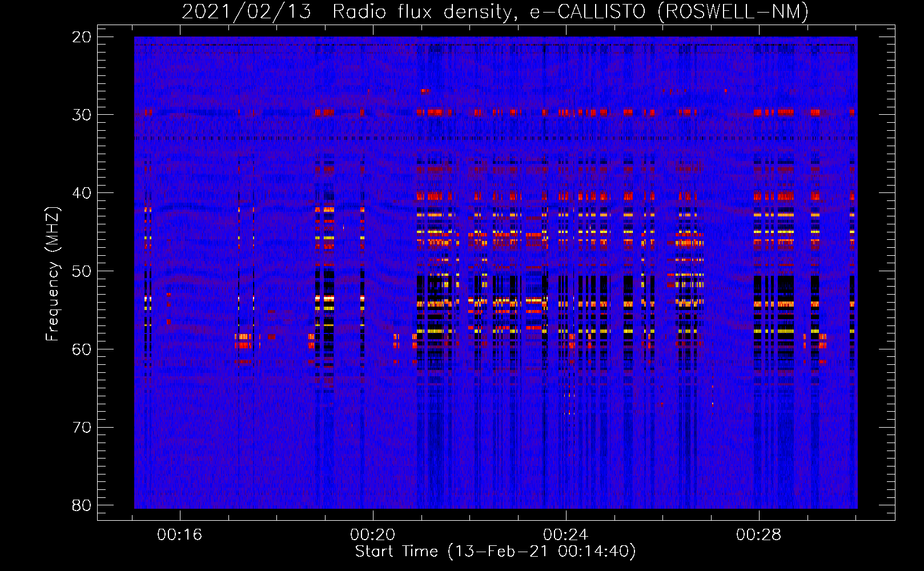Click the frequency tick label '50'
The width and height of the screenshot is (924, 571).
click(x=82, y=271)
